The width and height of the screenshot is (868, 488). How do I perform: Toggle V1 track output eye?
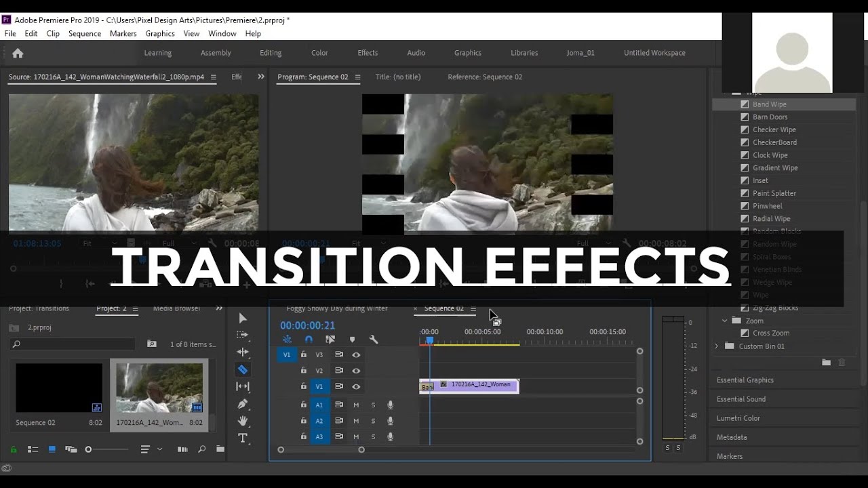coord(356,386)
